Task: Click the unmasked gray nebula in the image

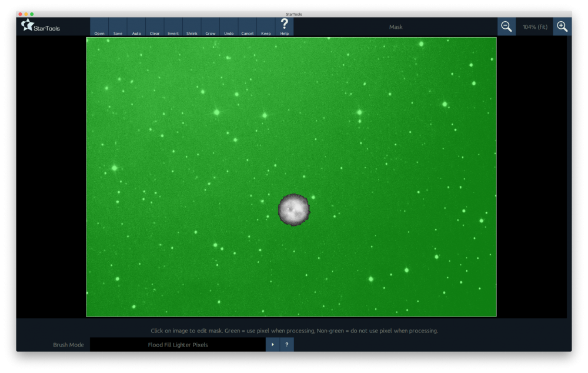Action: 293,209
